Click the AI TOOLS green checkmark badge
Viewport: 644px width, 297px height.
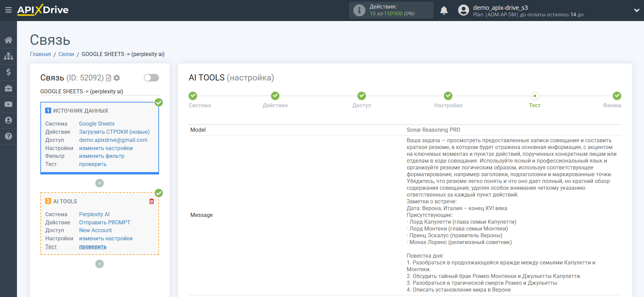click(159, 193)
